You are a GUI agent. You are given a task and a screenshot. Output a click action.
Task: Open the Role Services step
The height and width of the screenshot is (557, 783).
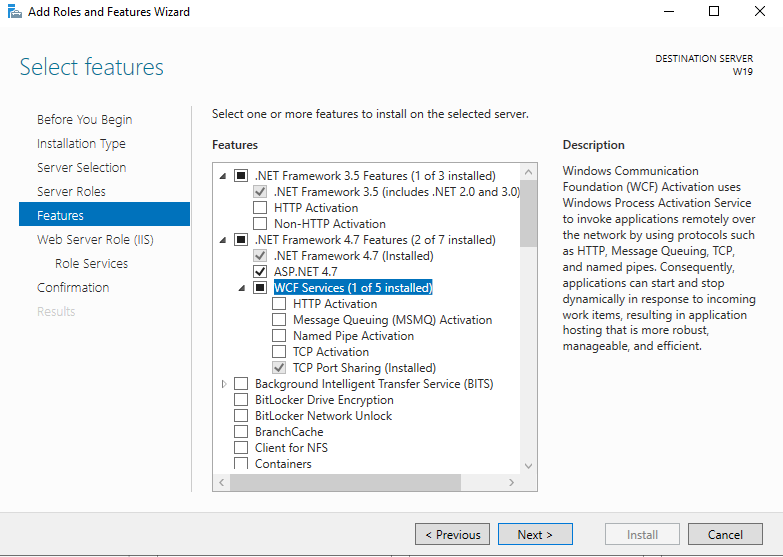point(91,264)
